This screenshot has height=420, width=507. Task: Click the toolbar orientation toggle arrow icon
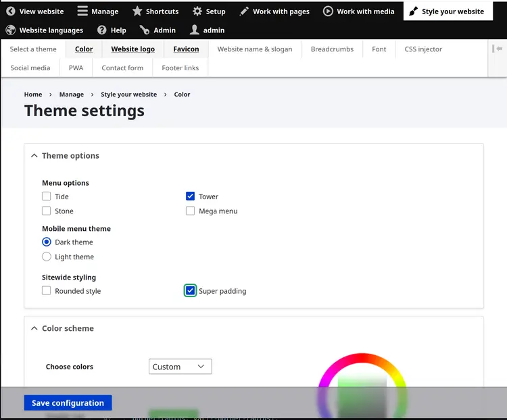[x=498, y=49]
